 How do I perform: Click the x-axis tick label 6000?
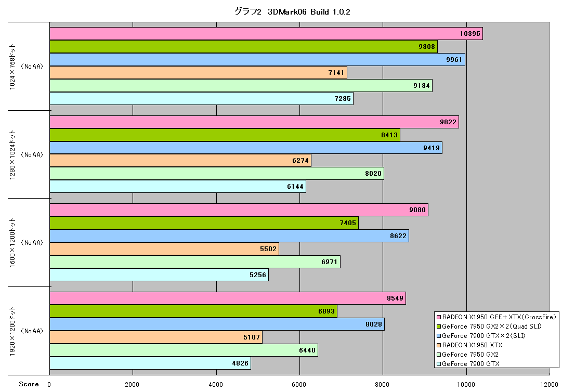tap(298, 385)
